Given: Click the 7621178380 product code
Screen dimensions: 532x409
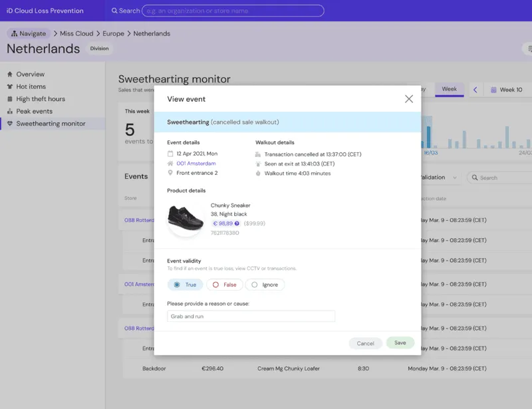Looking at the screenshot, I should (x=225, y=233).
